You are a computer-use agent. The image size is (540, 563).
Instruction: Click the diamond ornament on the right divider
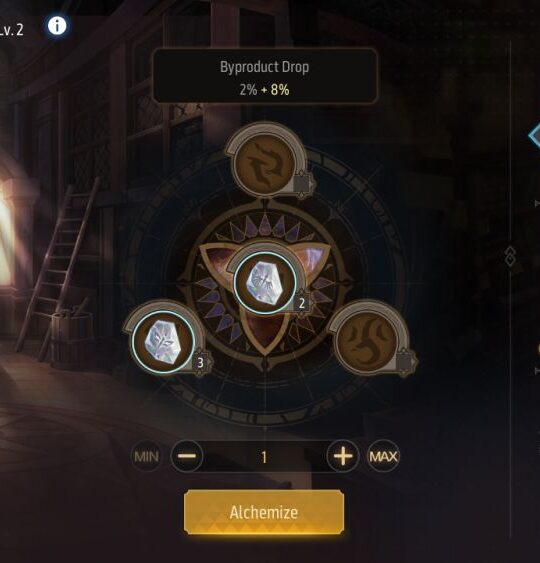point(510,256)
